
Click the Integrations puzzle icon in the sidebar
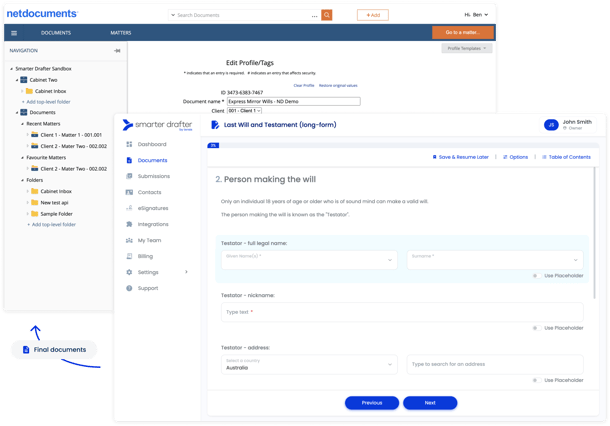click(x=129, y=224)
